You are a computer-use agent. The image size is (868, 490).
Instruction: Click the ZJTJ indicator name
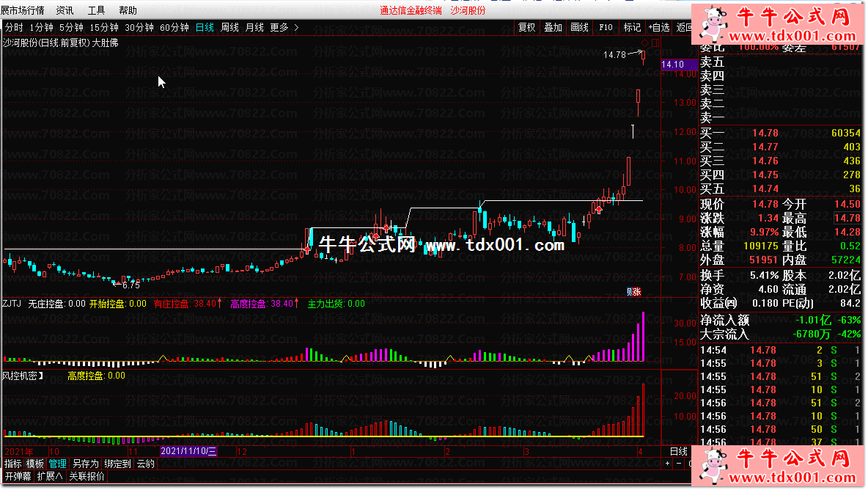[x=12, y=304]
